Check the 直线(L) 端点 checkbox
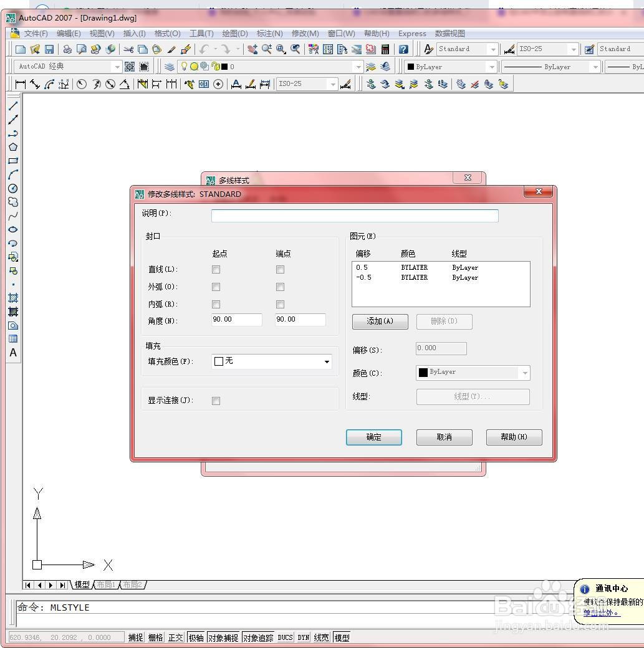Viewport: 644px width, 648px height. coord(280,269)
